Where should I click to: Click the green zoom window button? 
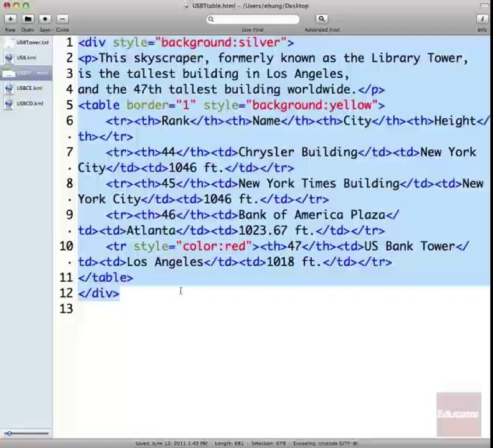click(x=26, y=6)
